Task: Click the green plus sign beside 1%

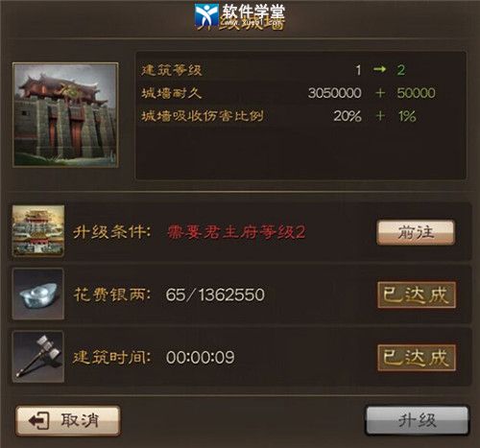Action: [380, 116]
